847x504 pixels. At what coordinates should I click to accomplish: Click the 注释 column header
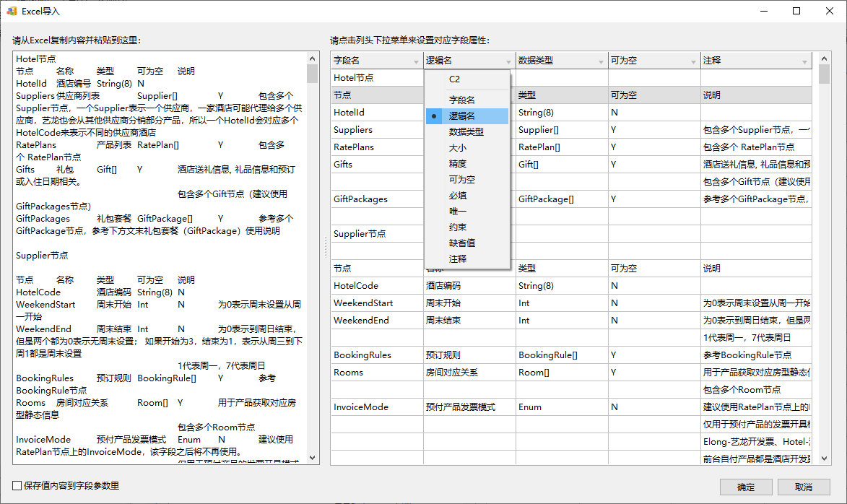(756, 61)
